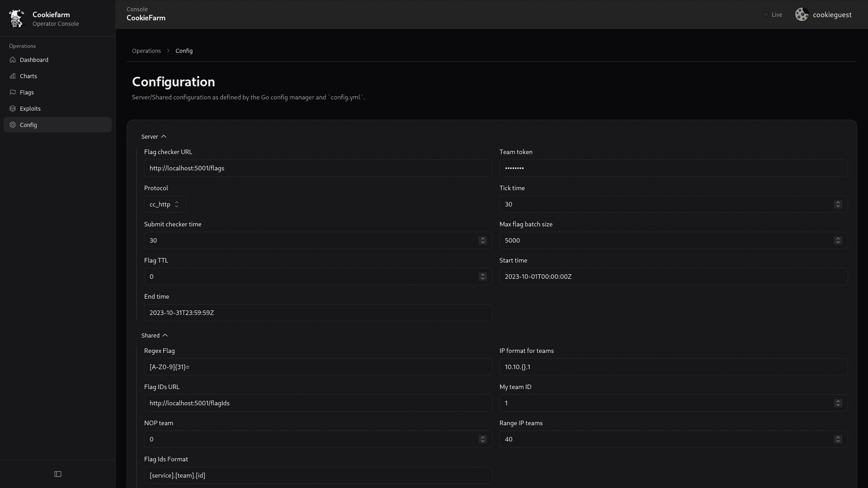The height and width of the screenshot is (488, 868).
Task: Open Exploits page in the sidebar
Action: tap(57, 108)
